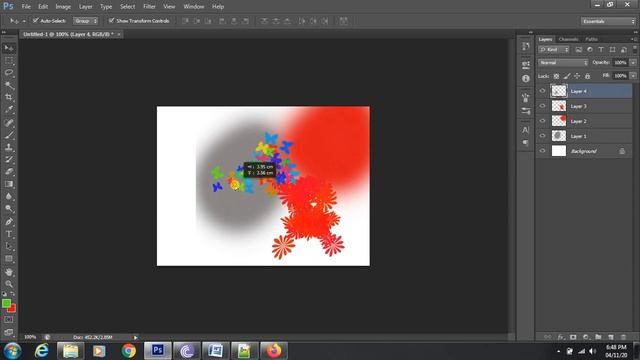
Task: Open Fill slider arrow
Action: pyautogui.click(x=633, y=76)
